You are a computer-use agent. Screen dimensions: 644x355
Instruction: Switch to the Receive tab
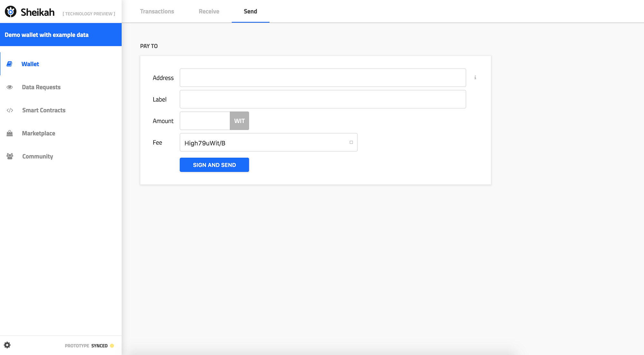pos(209,12)
